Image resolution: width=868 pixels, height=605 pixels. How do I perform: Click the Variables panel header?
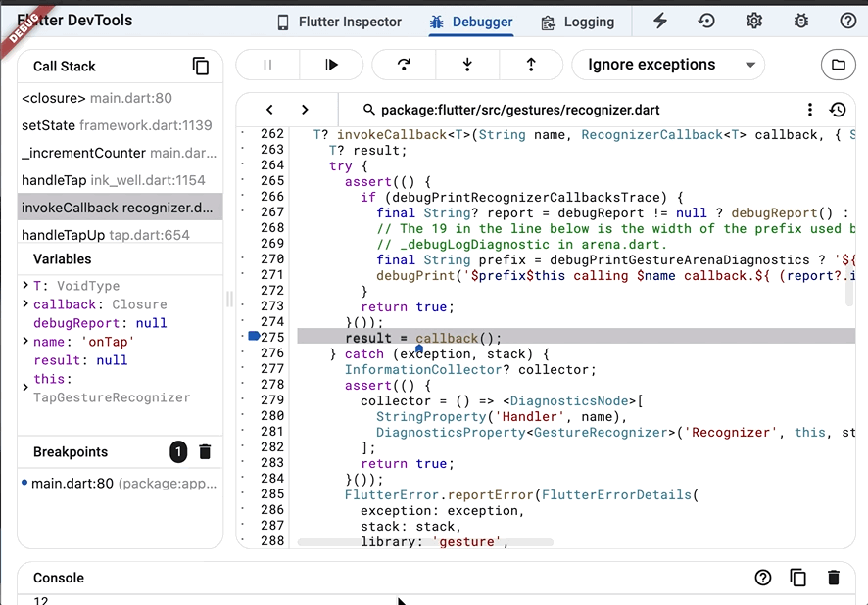pyautogui.click(x=121, y=258)
